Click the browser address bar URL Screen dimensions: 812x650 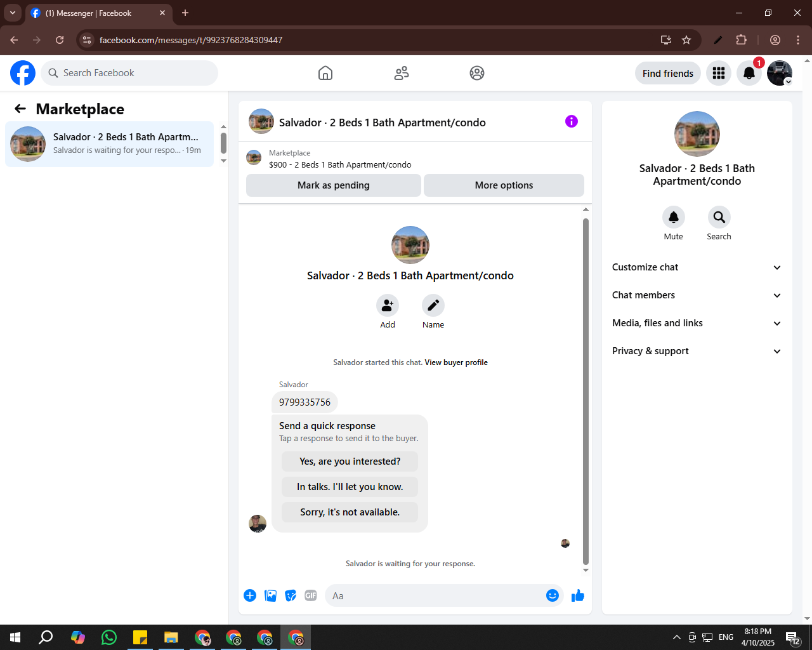click(191, 40)
